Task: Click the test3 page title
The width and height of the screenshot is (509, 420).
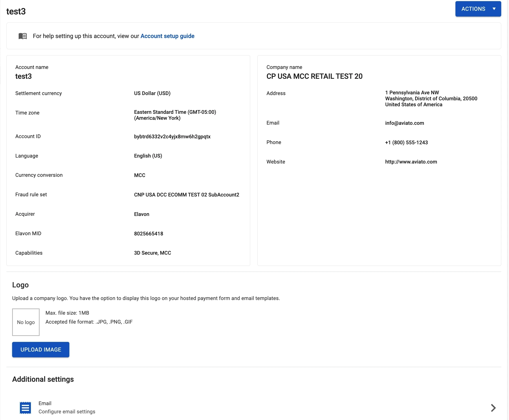Action: tap(16, 11)
